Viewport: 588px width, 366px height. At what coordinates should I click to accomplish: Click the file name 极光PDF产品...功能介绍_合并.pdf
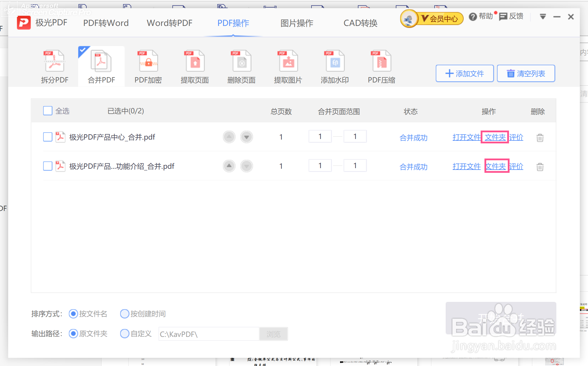click(122, 166)
